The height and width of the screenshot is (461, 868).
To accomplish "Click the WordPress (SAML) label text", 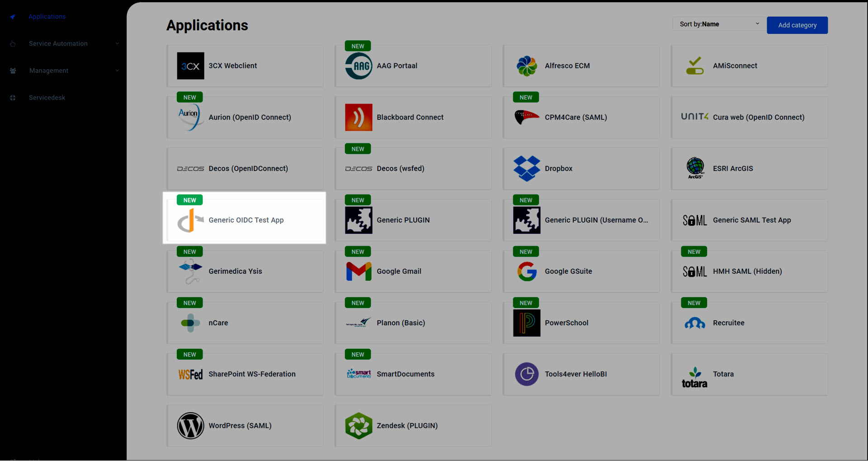I will [x=240, y=426].
